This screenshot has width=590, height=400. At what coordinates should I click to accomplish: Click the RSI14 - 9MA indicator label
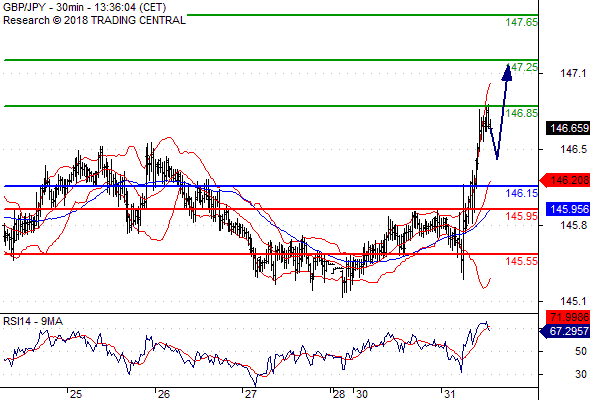pos(33,321)
